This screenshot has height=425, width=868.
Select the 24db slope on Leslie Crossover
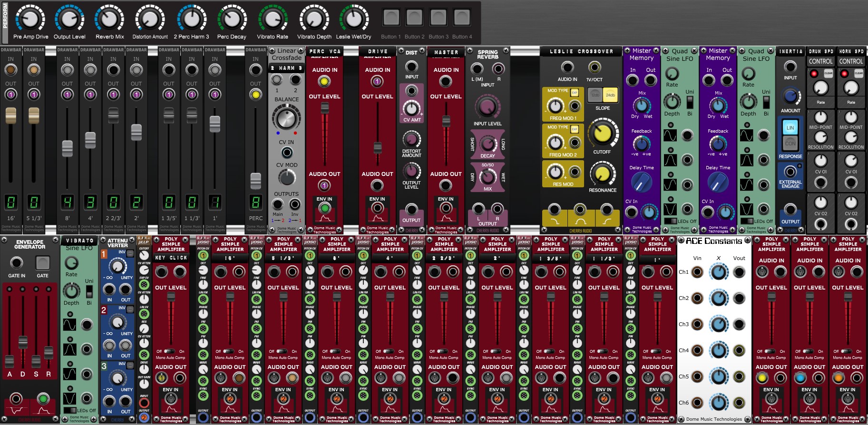[610, 95]
